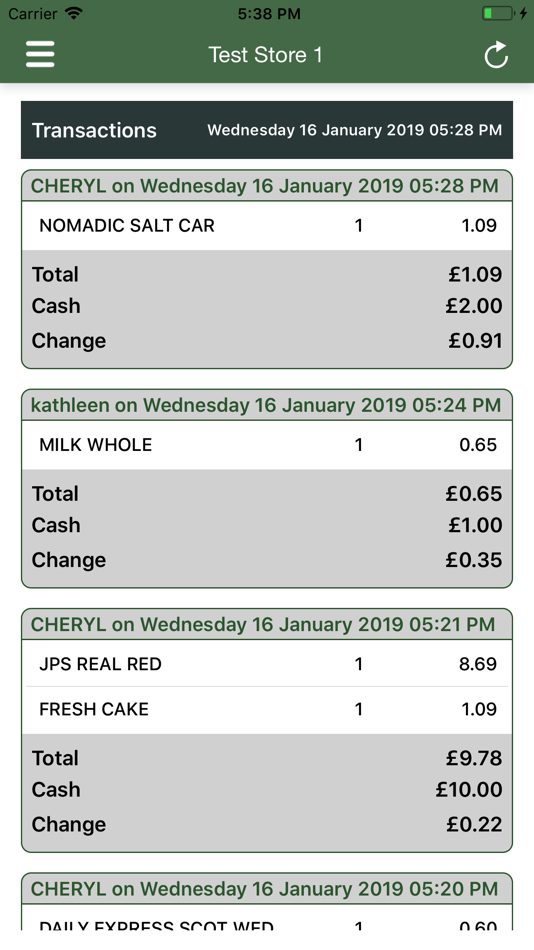Tap the transactions date stamp in header
Screen dimensions: 534x950
coord(355,130)
